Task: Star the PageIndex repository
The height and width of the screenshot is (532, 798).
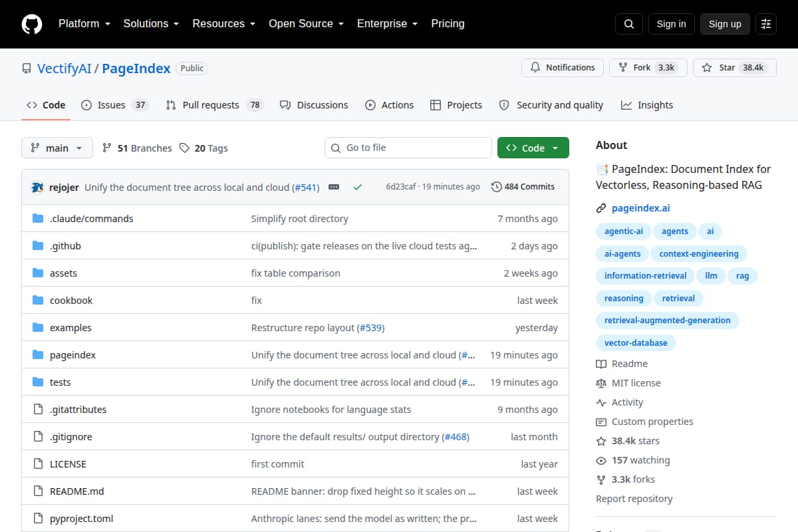Action: click(x=734, y=68)
